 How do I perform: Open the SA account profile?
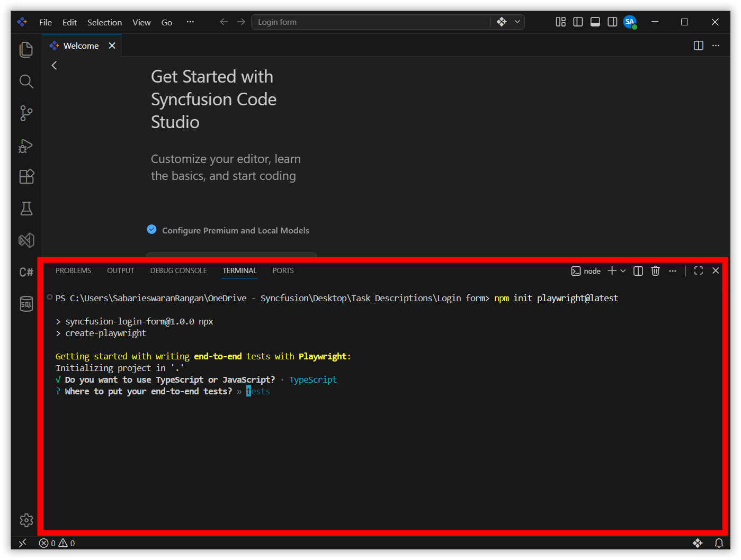630,22
